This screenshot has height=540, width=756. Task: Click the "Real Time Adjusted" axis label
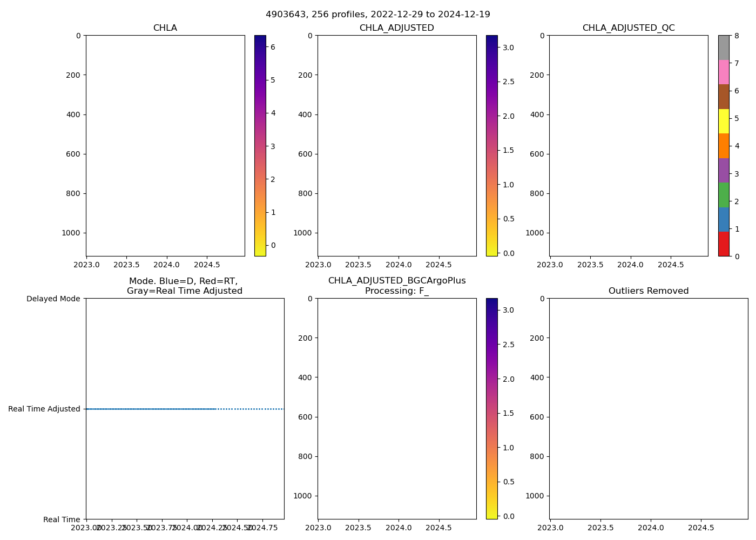[44, 409]
